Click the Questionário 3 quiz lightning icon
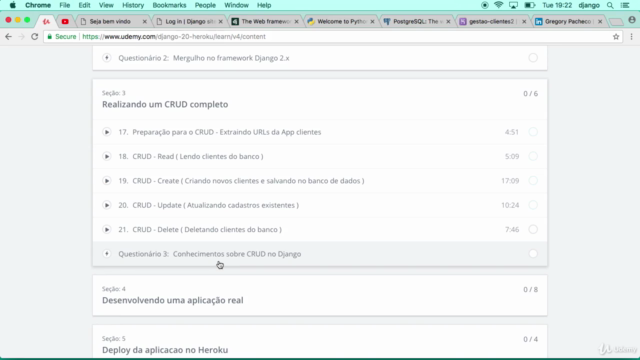The width and height of the screenshot is (640, 360). coord(107,253)
